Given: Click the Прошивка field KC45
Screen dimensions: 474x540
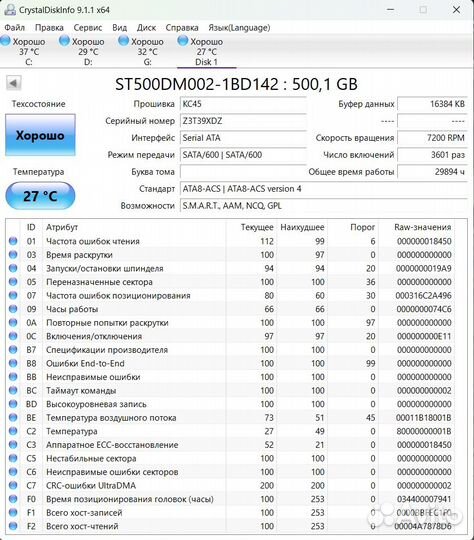Looking at the screenshot, I should click(243, 104).
